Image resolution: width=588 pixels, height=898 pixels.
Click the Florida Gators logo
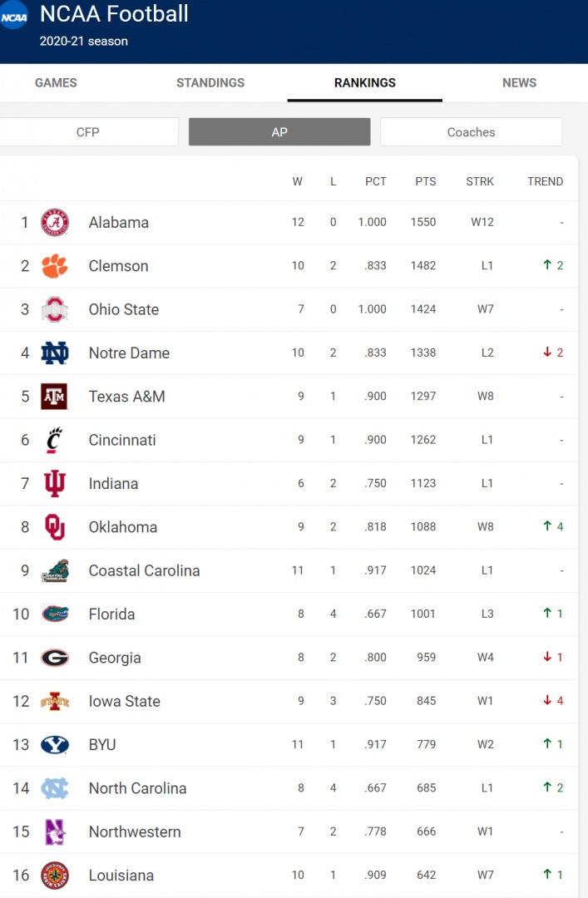tap(55, 614)
